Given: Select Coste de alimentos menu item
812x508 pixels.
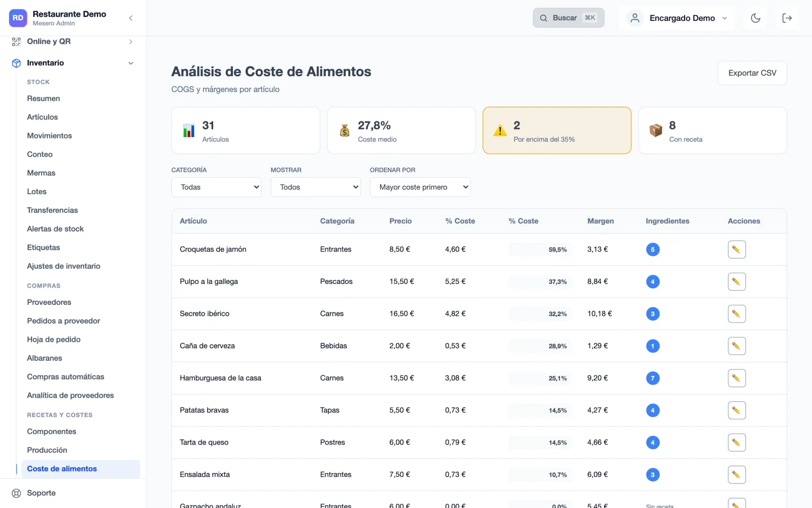Looking at the screenshot, I should click(81, 469).
